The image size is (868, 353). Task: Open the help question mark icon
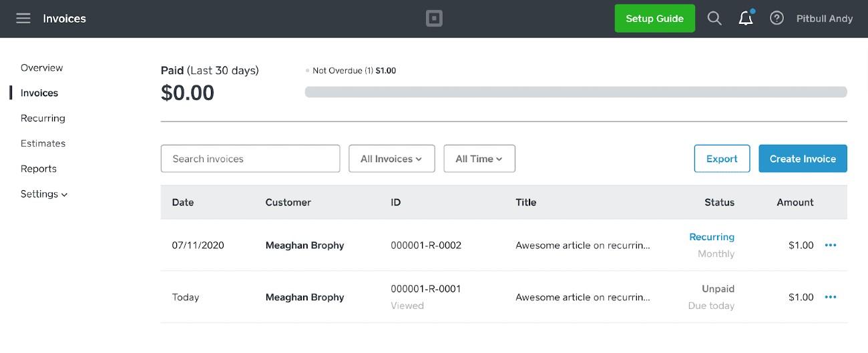[x=777, y=19]
